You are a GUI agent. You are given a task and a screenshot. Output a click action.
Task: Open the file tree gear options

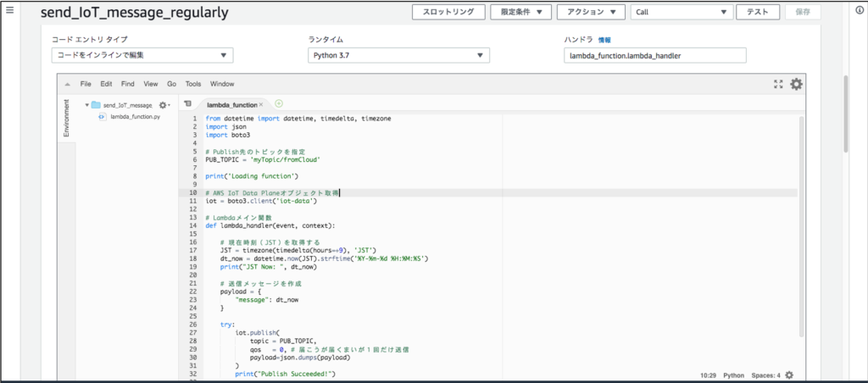164,105
